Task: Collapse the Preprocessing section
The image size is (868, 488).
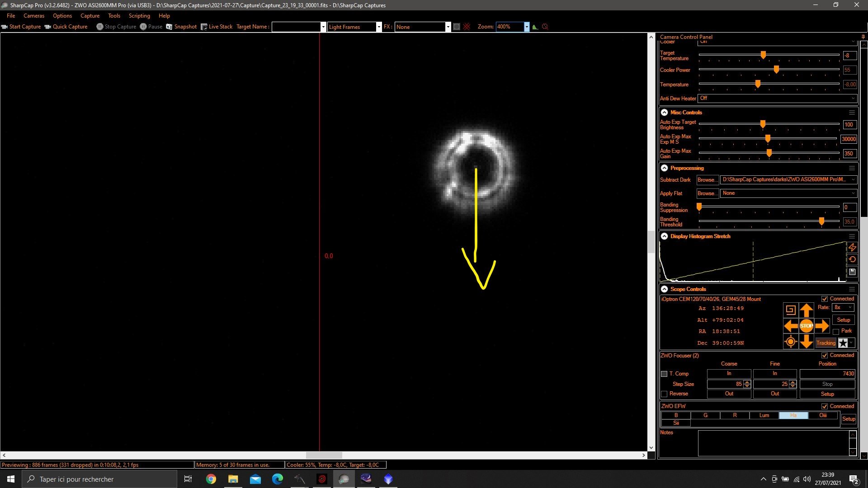Action: [664, 168]
